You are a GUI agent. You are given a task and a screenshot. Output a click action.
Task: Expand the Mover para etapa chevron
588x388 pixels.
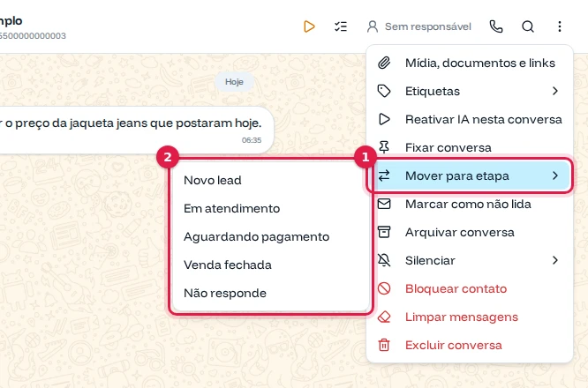click(x=555, y=175)
